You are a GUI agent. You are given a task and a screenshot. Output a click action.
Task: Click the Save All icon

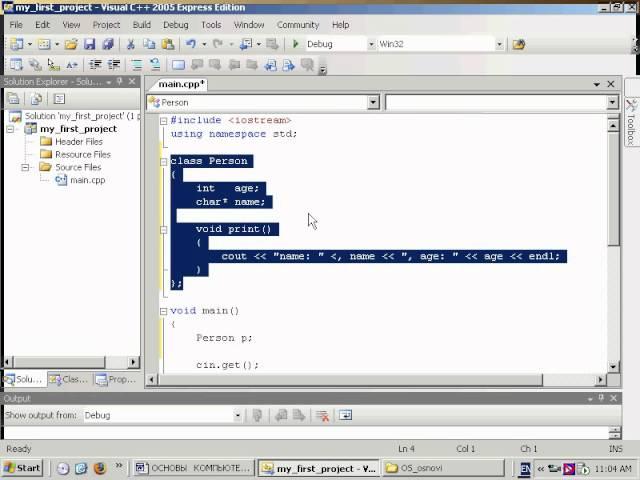(x=108, y=44)
